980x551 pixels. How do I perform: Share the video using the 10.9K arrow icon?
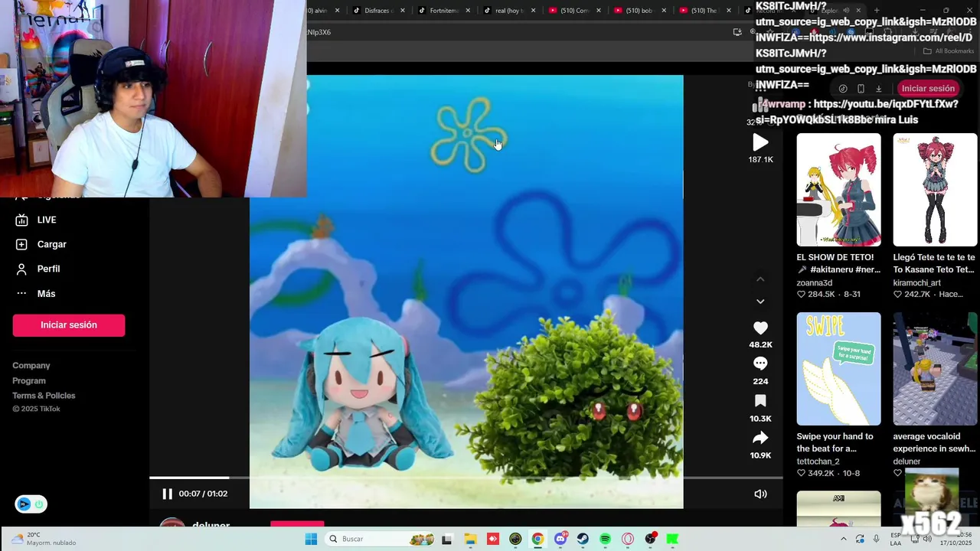click(760, 437)
